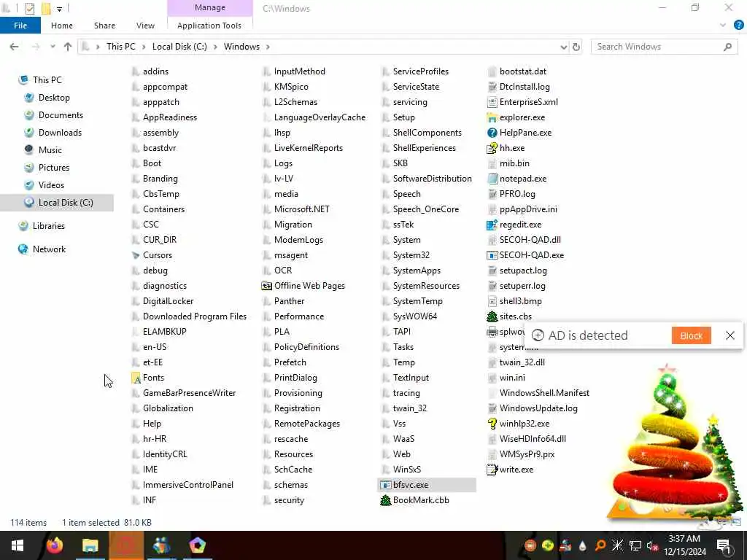This screenshot has width=747, height=560.
Task: Click the muted volume tray icon
Action: click(x=653, y=545)
